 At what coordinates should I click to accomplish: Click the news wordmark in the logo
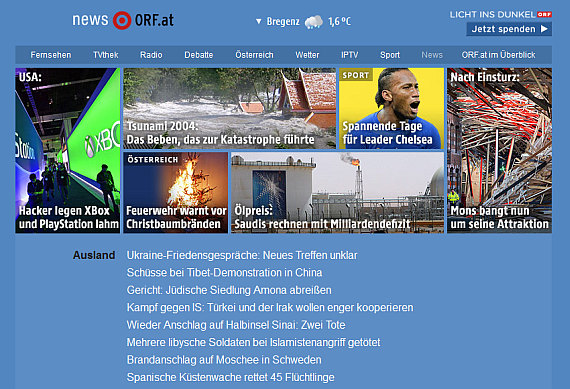(90, 20)
